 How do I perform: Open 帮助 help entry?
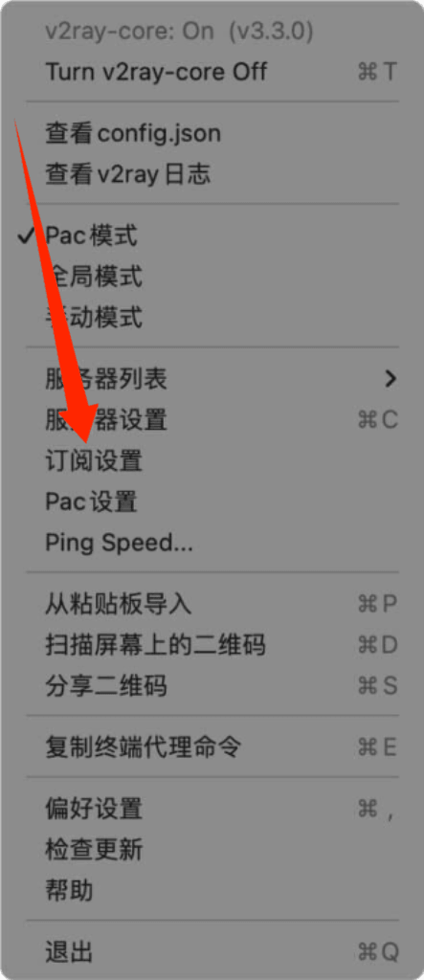tap(212, 890)
